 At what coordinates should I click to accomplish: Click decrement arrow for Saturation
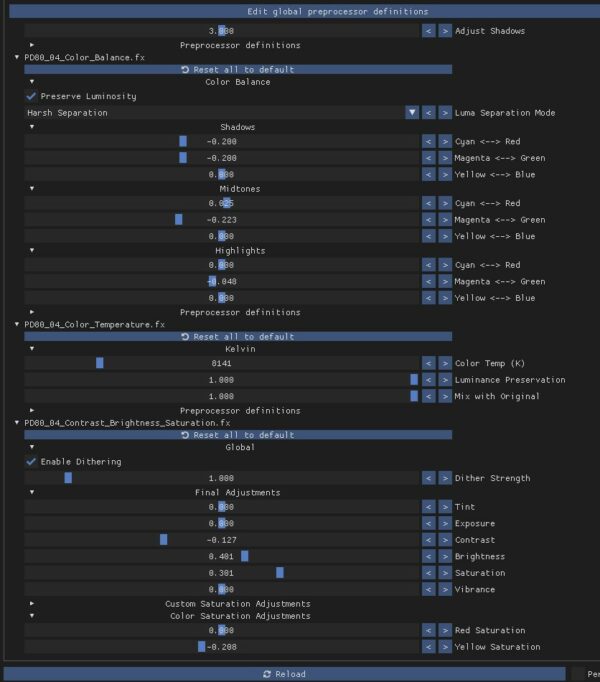coord(428,573)
